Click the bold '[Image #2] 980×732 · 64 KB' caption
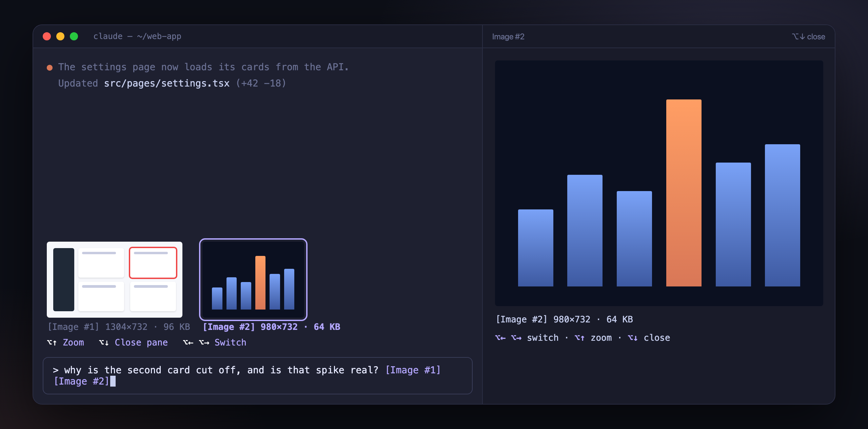The image size is (868, 429). tap(271, 327)
